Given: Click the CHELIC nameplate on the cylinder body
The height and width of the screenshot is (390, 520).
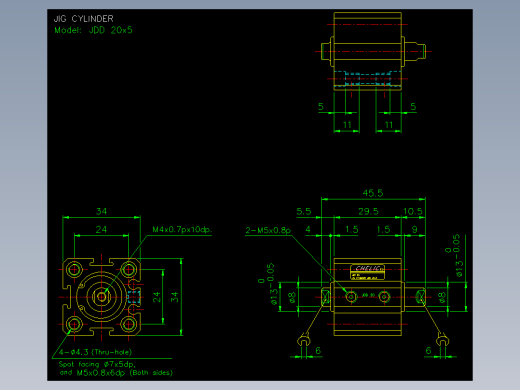Looking at the screenshot, I should pos(368,272).
